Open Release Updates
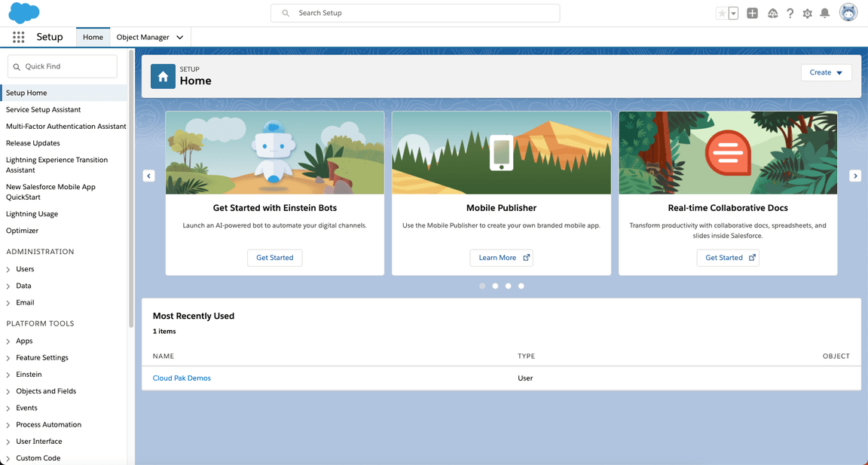This screenshot has height=465, width=868. 32,143
